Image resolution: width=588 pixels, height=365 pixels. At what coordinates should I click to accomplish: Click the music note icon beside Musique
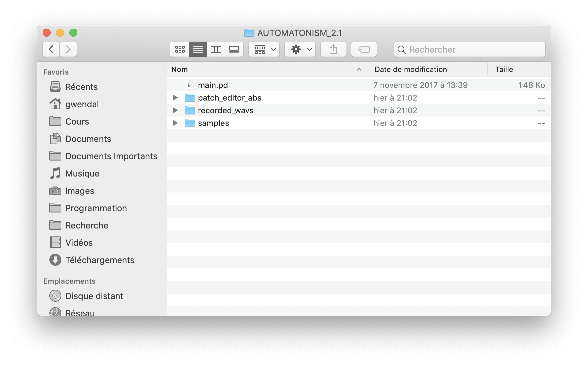[x=55, y=173]
